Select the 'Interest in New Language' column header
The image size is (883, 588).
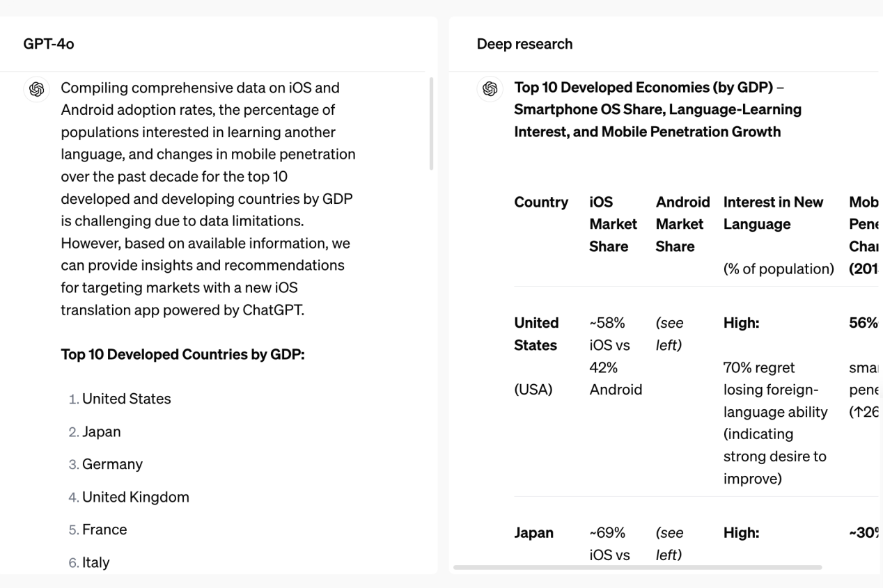(x=774, y=212)
